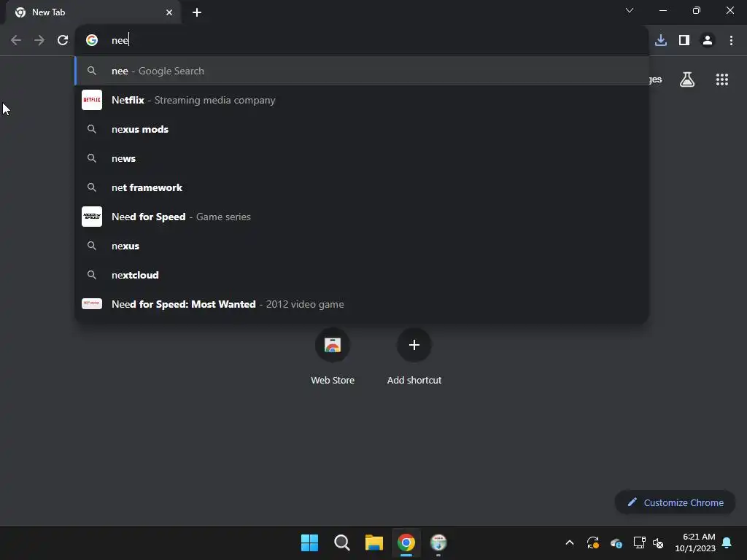Image resolution: width=747 pixels, height=560 pixels.
Task: Click the browser back arrow
Action: coord(16,41)
